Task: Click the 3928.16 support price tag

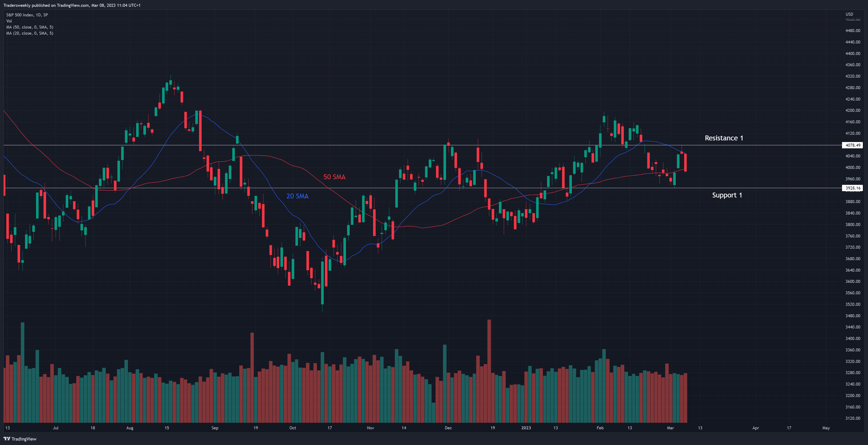Action: point(853,188)
